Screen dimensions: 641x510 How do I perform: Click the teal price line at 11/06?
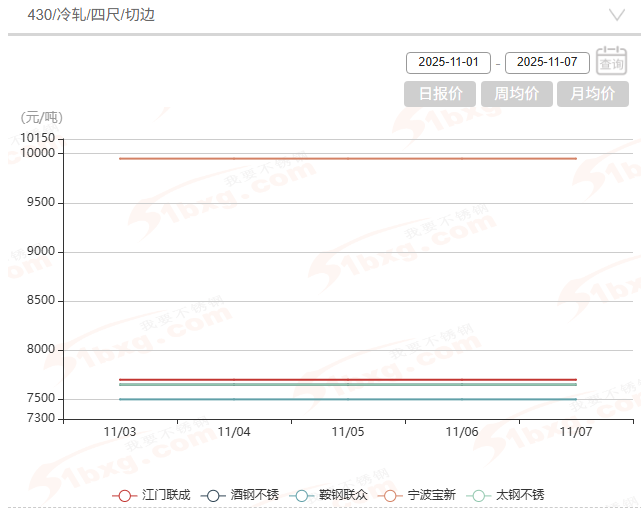pyautogui.click(x=462, y=399)
